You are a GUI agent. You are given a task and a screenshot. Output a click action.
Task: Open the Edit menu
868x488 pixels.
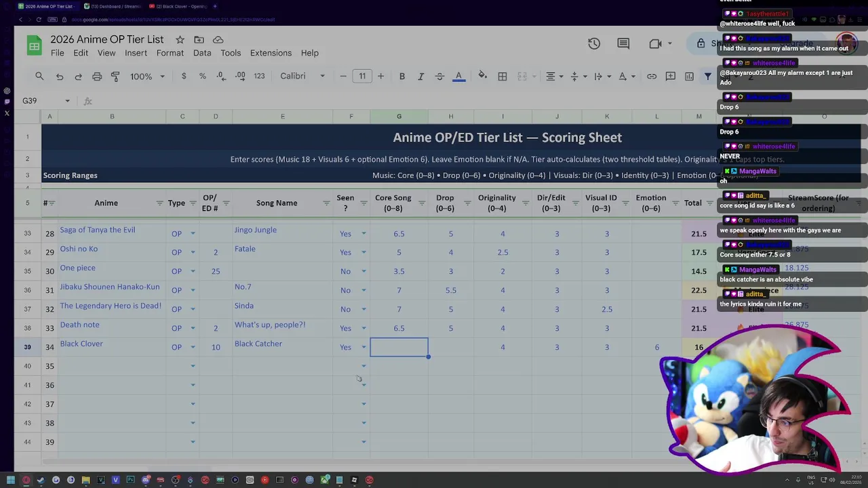(x=81, y=53)
